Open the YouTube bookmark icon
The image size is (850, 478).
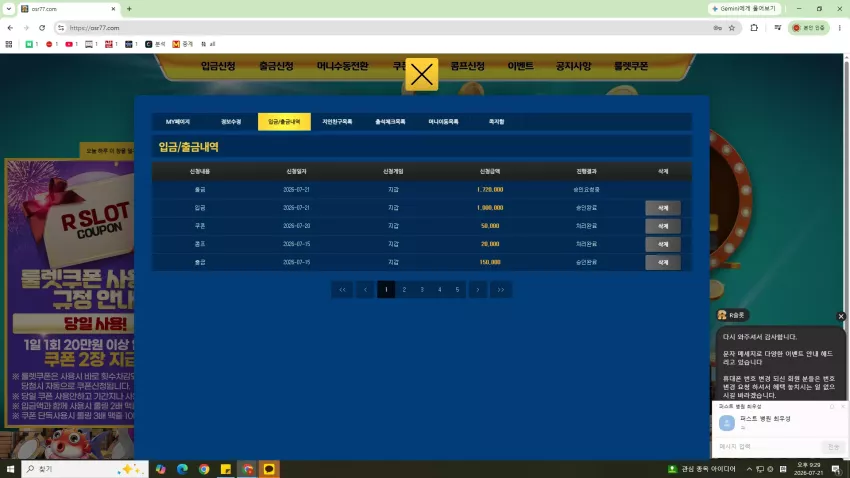click(x=69, y=44)
